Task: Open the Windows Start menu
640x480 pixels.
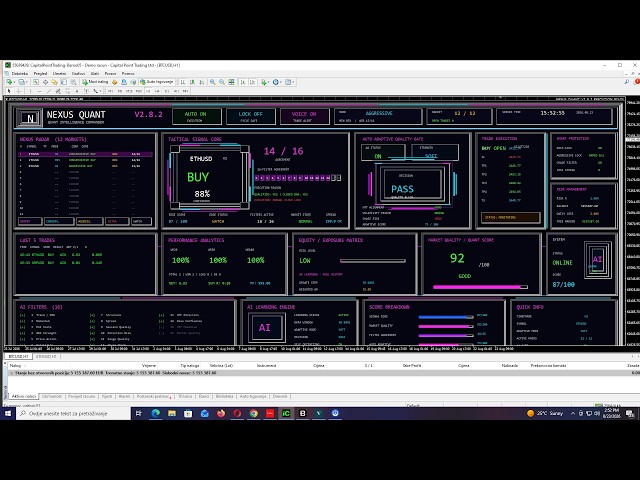Action: click(x=8, y=413)
